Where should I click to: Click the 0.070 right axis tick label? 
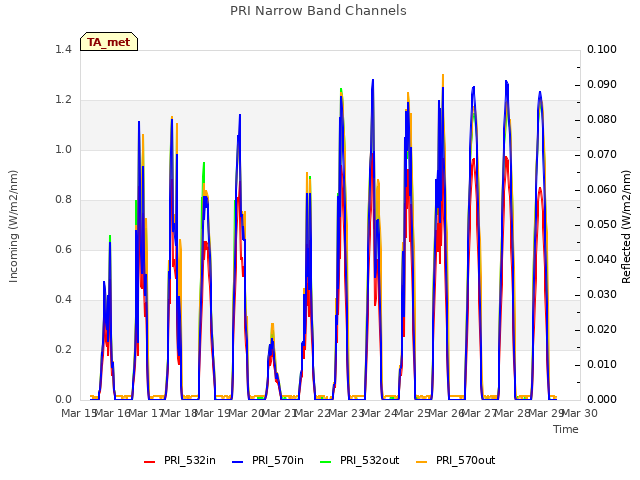(602, 155)
